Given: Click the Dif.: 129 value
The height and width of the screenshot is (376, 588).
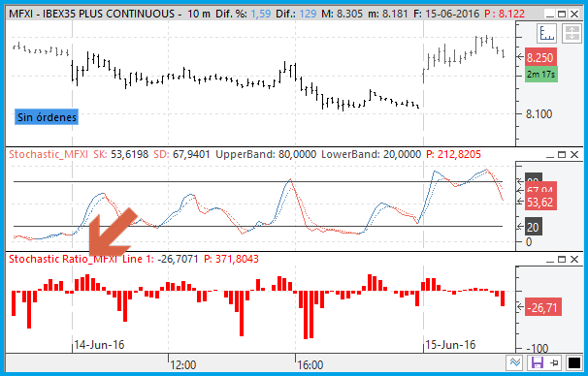Looking at the screenshot, I should point(296,14).
